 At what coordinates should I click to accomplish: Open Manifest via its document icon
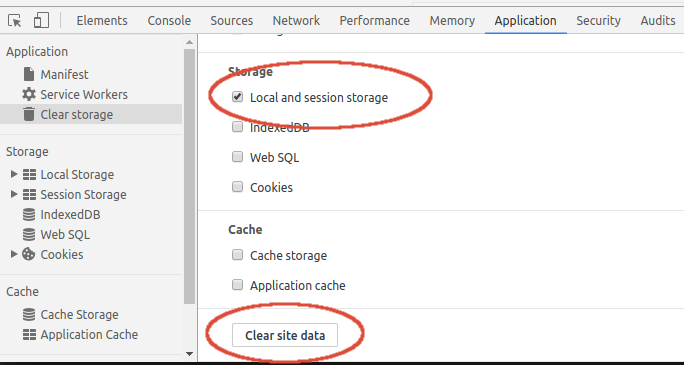coord(29,74)
